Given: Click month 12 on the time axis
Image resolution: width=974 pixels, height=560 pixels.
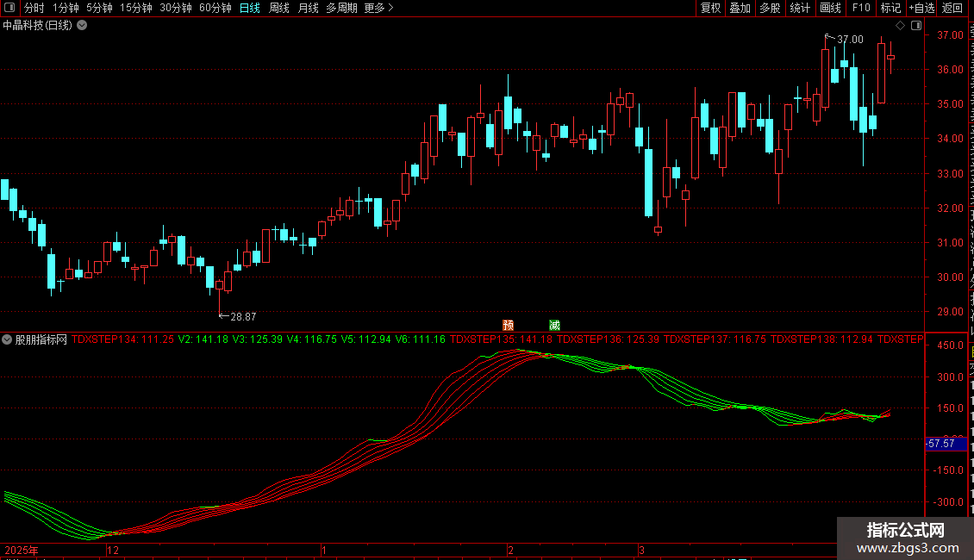Looking at the screenshot, I should 112,550.
